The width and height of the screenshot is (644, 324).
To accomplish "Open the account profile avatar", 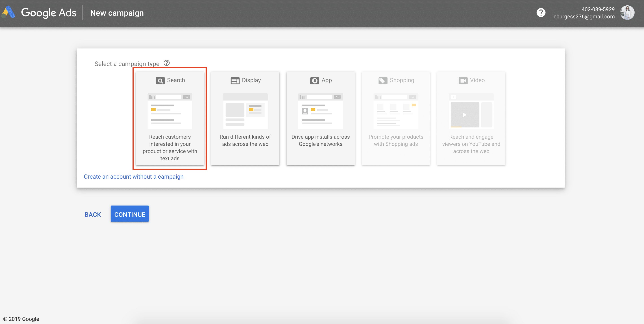I will tap(627, 13).
